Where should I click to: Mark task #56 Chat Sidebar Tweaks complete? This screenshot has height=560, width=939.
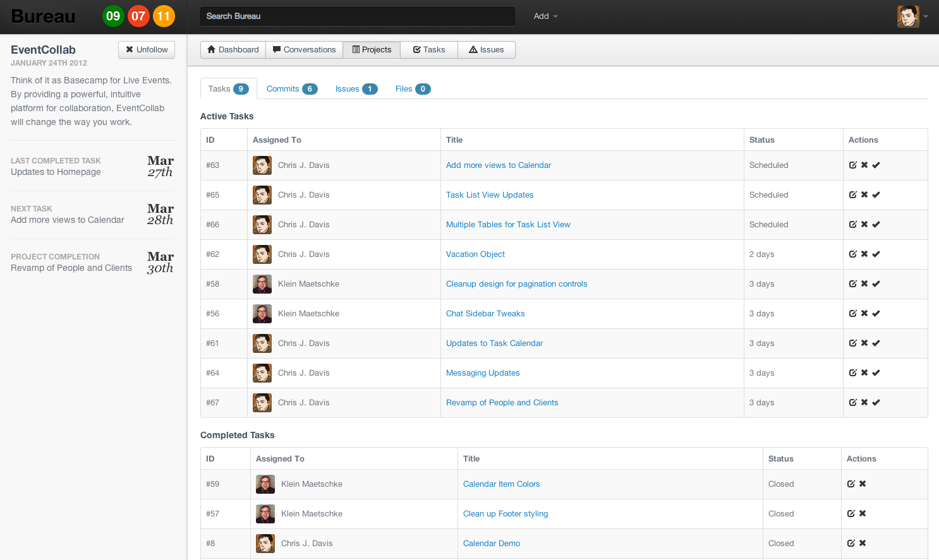[x=876, y=314]
